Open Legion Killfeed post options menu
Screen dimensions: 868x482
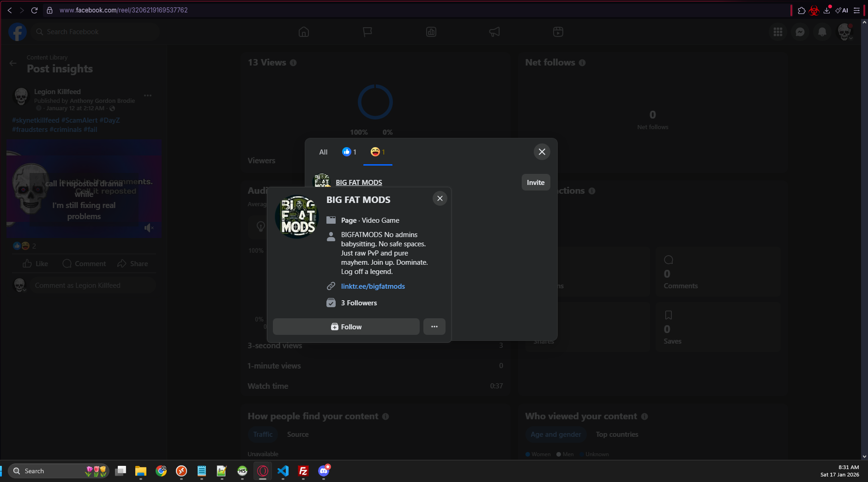148,95
